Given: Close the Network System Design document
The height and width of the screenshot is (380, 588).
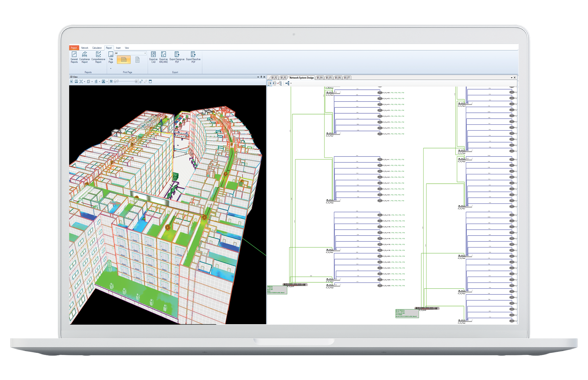Looking at the screenshot, I should (515, 78).
